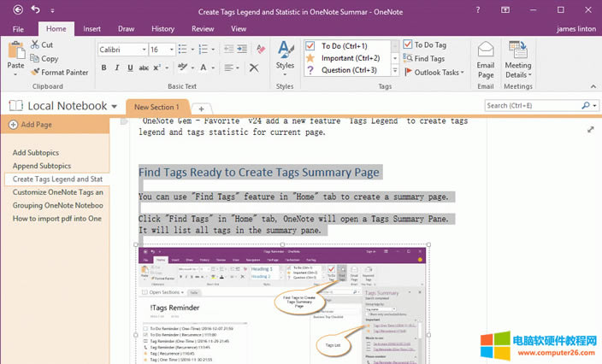Click the Format Painter tool
The image size is (602, 364).
pos(59,73)
